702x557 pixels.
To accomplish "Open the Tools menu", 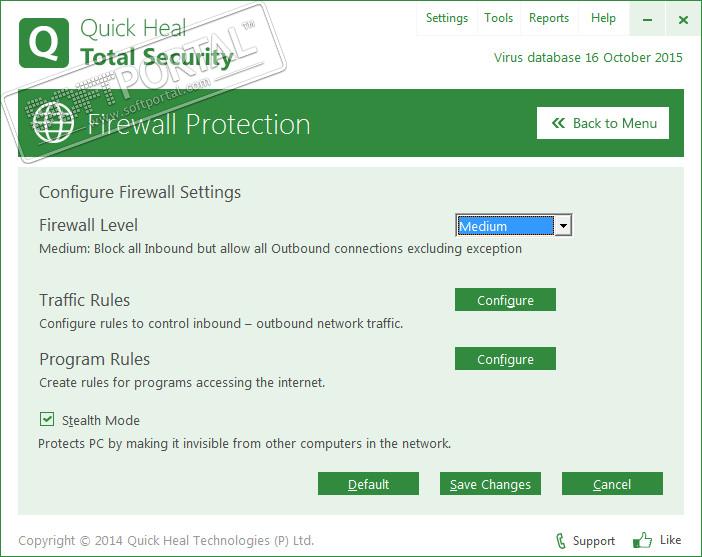I will (x=498, y=18).
